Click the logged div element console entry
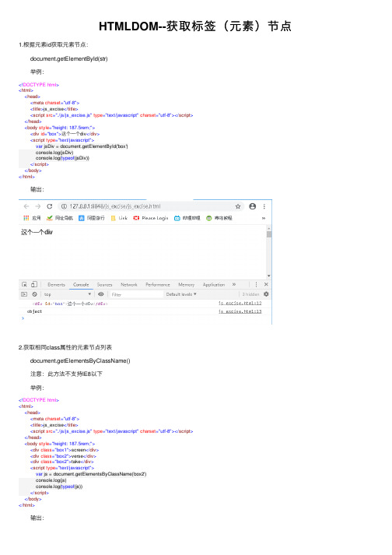392x555 pixels. [x=70, y=304]
